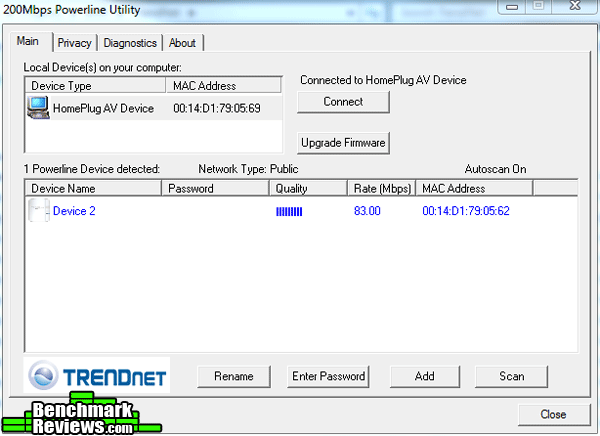This screenshot has height=436, width=600.
Task: Click MAC address 00:14:D1:79:05:62
Action: tap(466, 211)
